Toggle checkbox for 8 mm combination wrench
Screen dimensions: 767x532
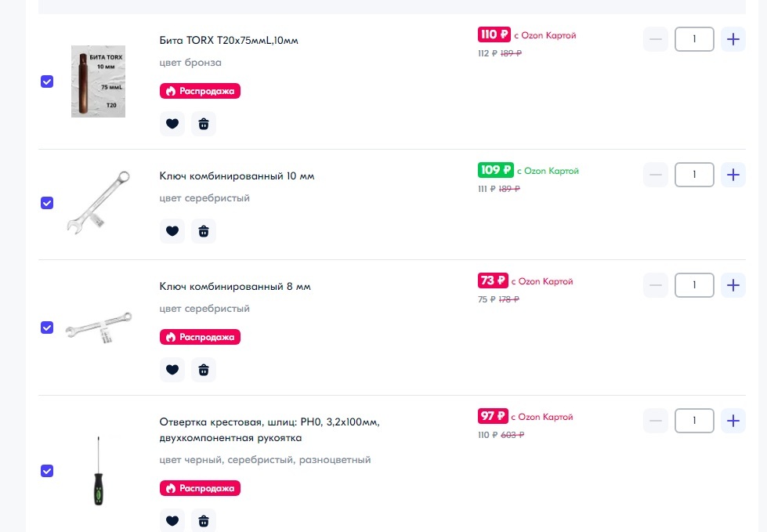click(x=47, y=328)
